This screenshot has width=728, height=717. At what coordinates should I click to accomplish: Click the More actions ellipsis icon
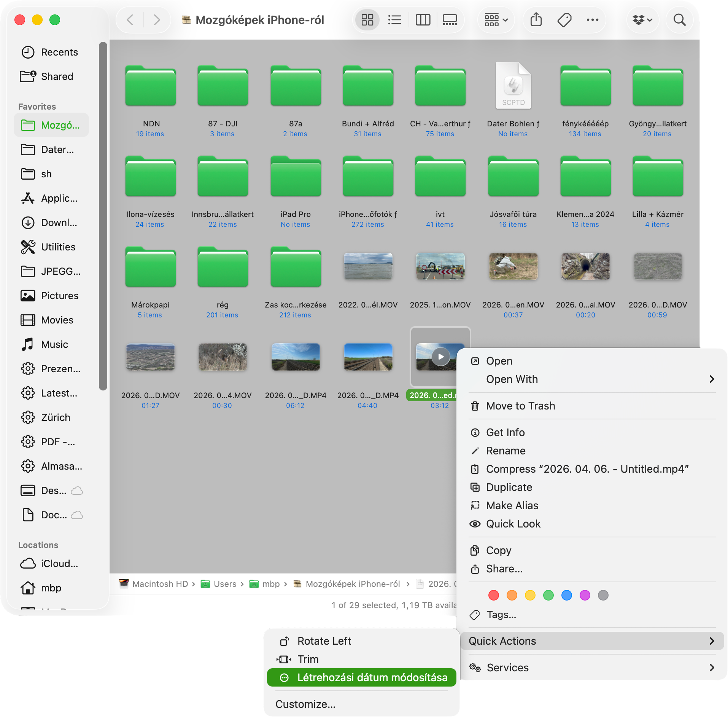[x=592, y=20]
